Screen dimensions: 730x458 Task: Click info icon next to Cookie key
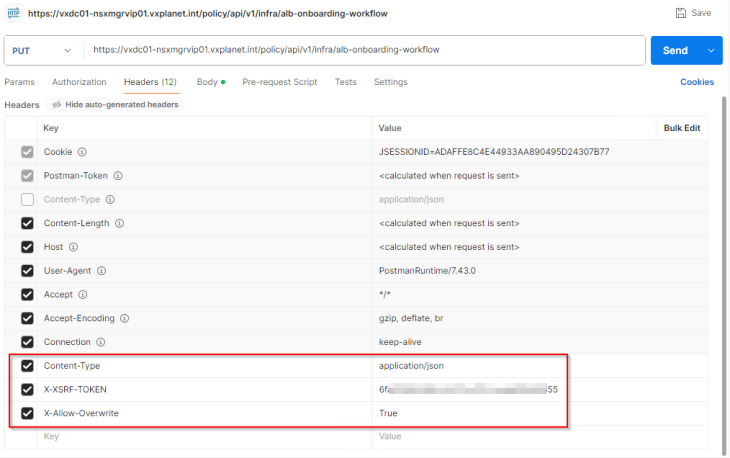coord(82,153)
